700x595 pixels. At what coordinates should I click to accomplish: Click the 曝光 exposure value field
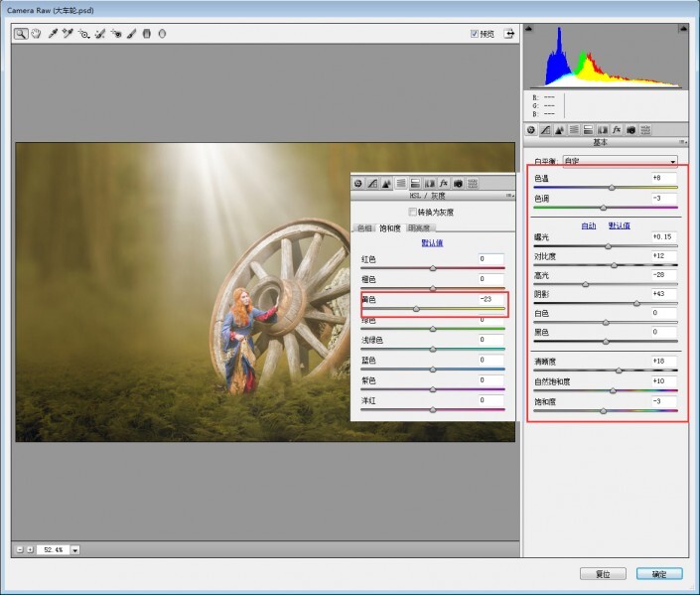663,236
